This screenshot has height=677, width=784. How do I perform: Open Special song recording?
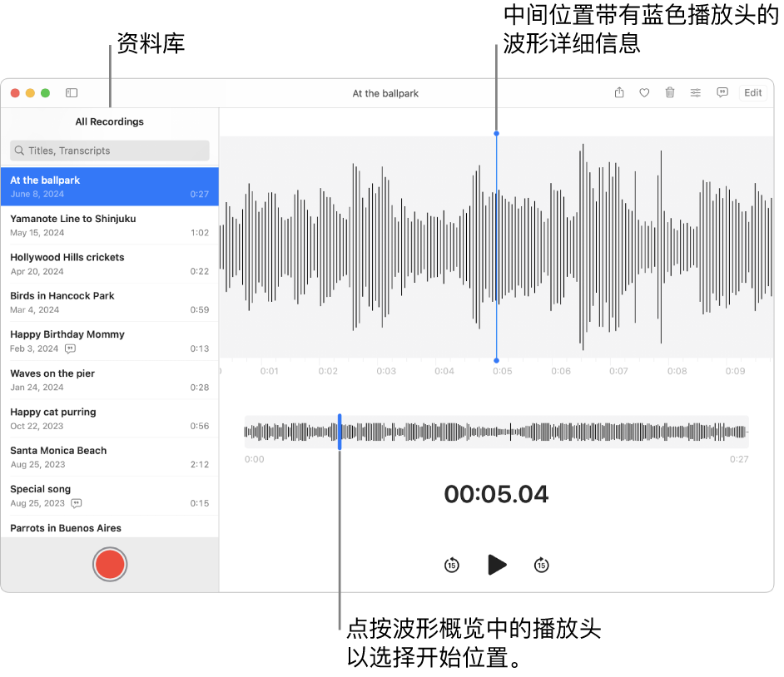110,496
